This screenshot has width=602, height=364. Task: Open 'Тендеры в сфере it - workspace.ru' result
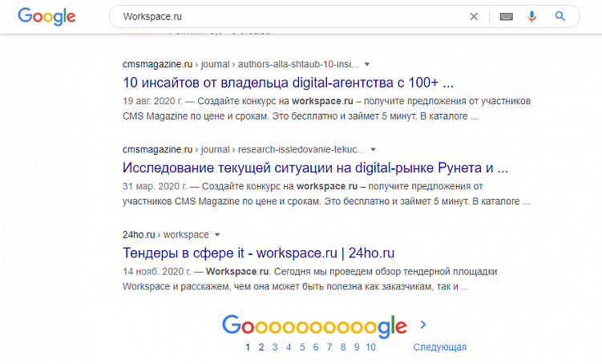coord(258,253)
